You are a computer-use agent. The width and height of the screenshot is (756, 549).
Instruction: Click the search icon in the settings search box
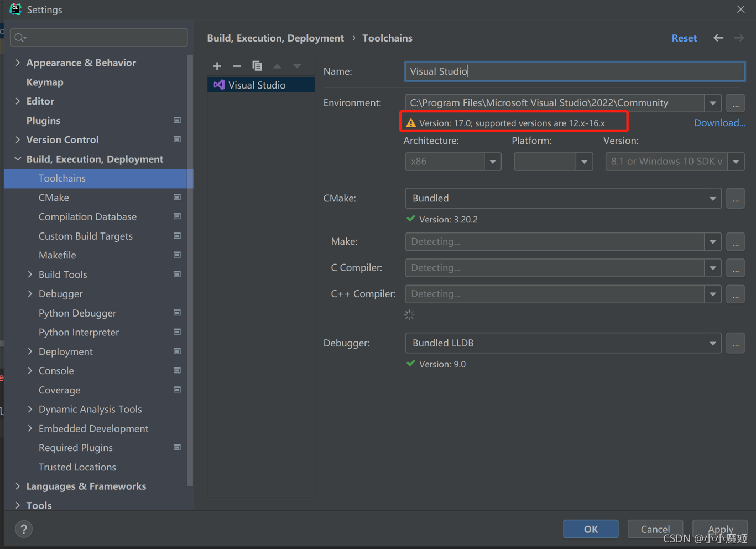coord(20,38)
